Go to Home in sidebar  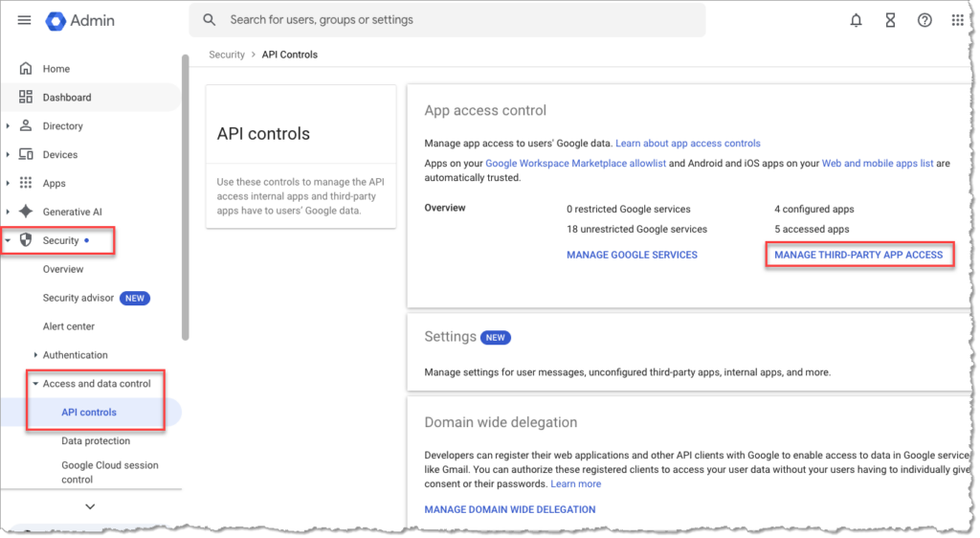56,69
